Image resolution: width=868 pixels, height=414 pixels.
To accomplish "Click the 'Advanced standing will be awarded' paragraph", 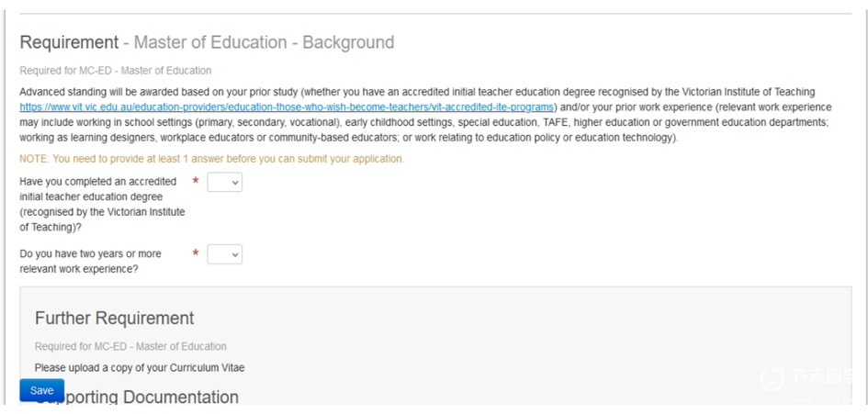I will [x=425, y=115].
